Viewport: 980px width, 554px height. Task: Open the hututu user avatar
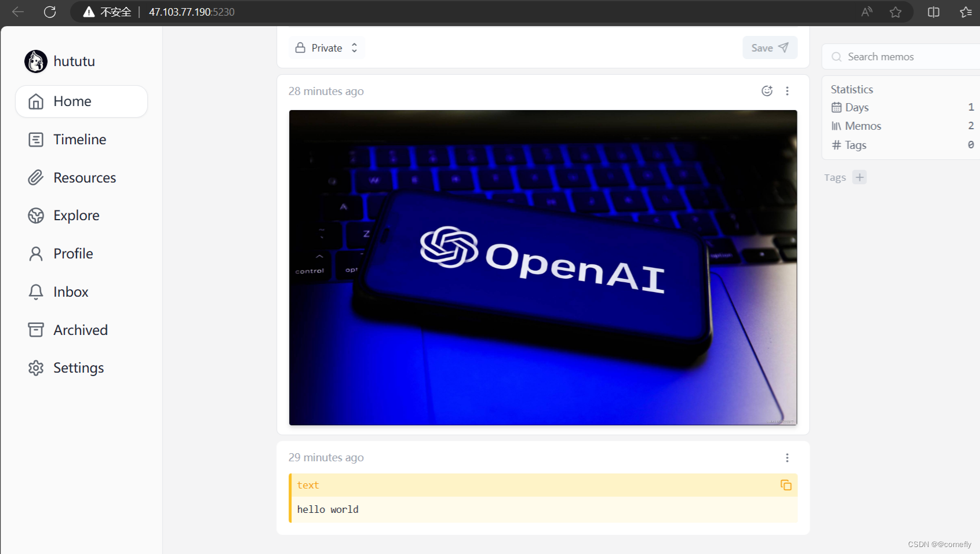point(36,61)
